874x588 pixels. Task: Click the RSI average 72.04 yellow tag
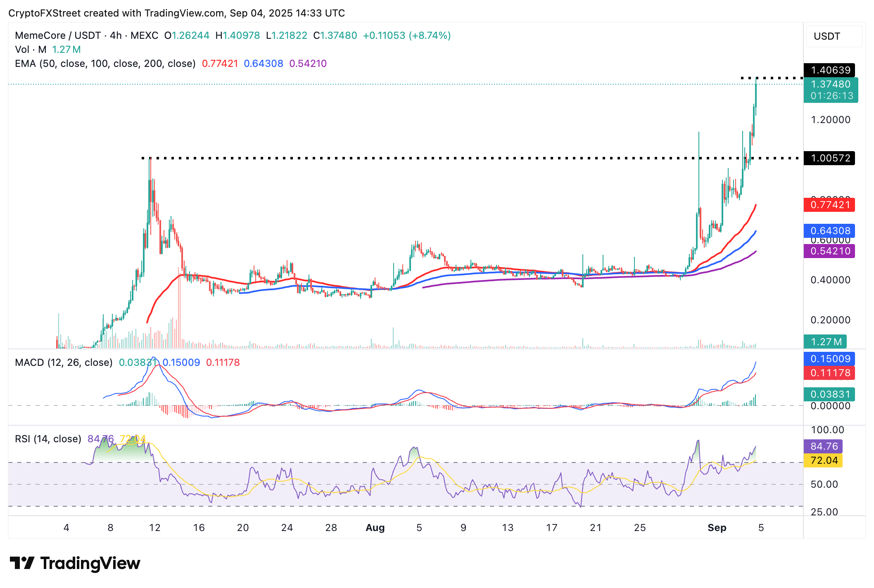tap(823, 460)
